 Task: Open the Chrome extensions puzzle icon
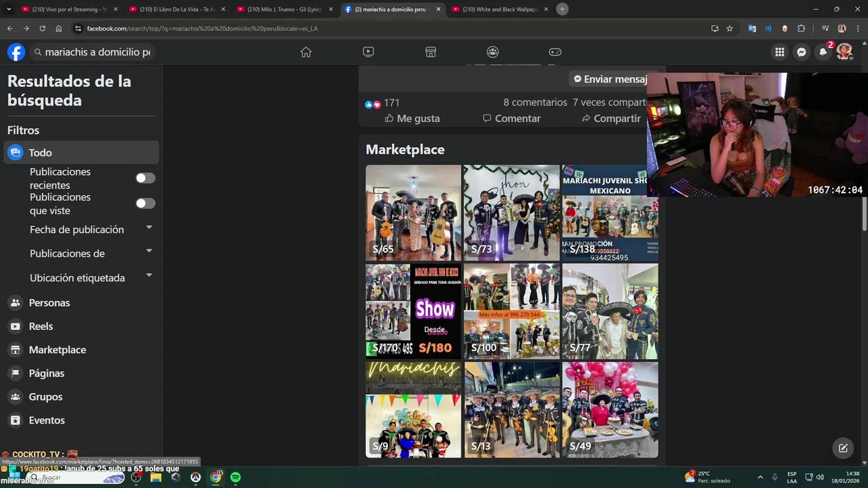point(802,28)
